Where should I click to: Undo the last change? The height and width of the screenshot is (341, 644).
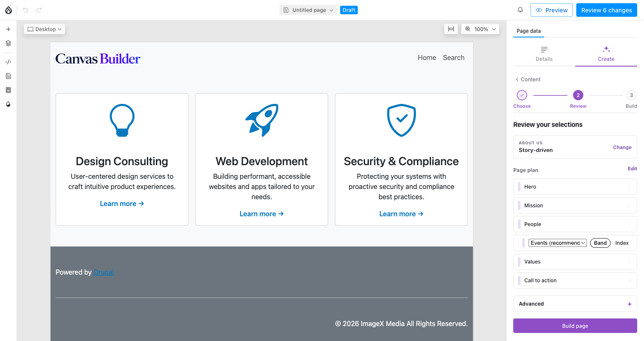pos(26,10)
